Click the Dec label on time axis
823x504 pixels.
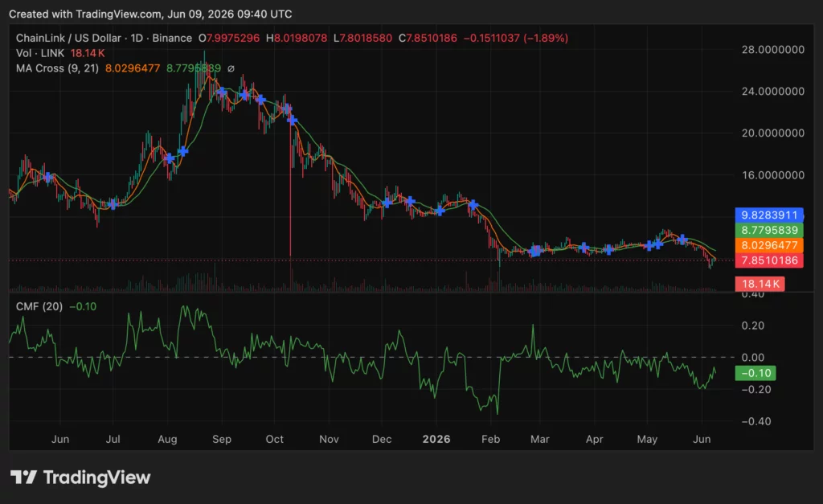point(382,440)
